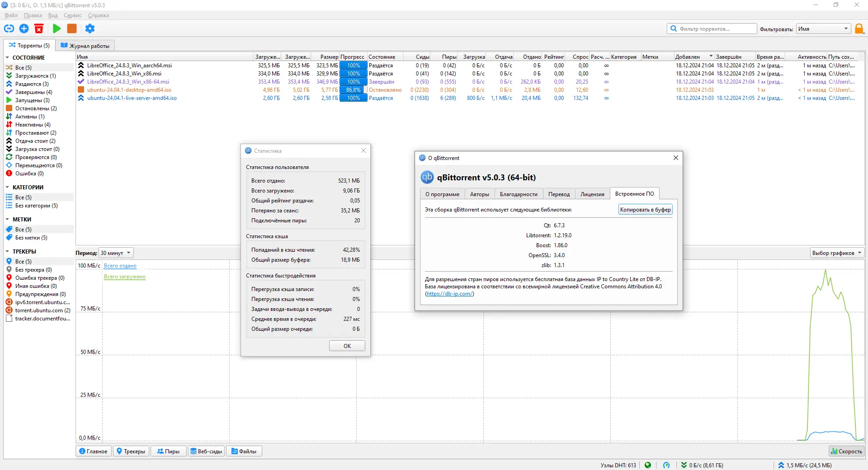The width and height of the screenshot is (868, 470).
Task: Click the add torrent file plus icon
Action: [24, 28]
